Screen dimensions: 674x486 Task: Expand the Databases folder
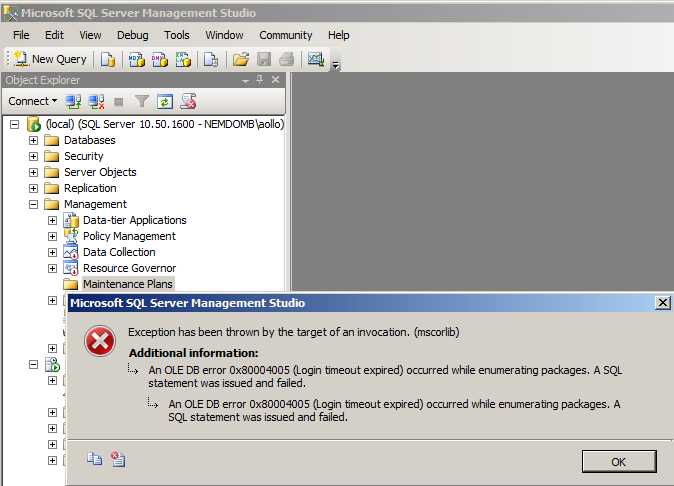[x=34, y=141]
